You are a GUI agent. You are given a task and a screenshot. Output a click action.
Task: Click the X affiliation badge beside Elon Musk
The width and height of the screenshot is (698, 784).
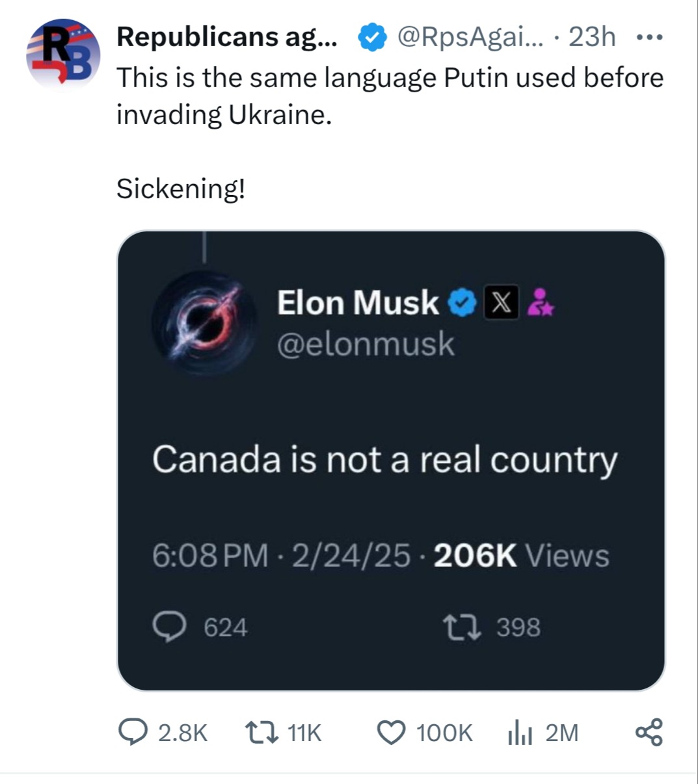pos(501,303)
